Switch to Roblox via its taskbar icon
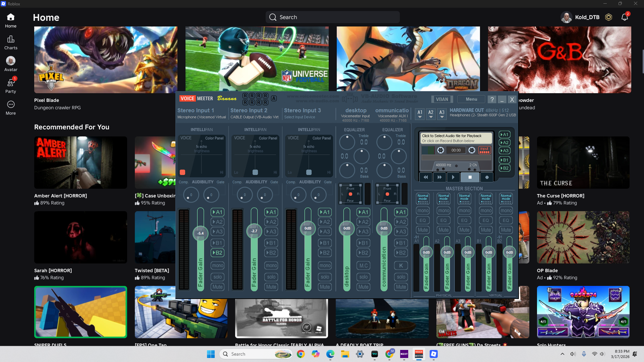The image size is (644, 362). pos(434,354)
